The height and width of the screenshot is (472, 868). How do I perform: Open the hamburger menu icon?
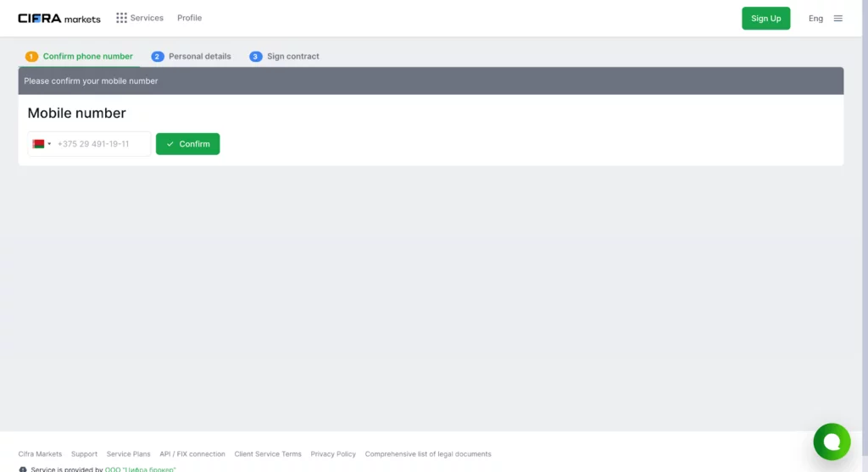click(838, 18)
